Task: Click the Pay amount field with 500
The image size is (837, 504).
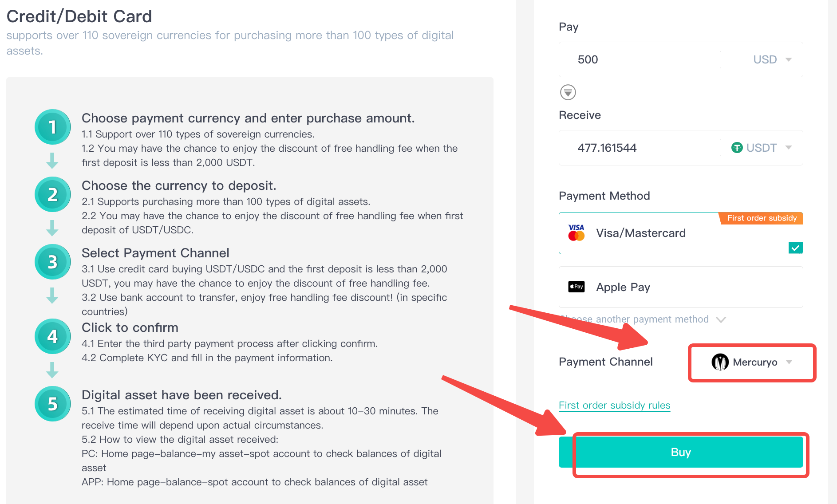Action: [639, 59]
